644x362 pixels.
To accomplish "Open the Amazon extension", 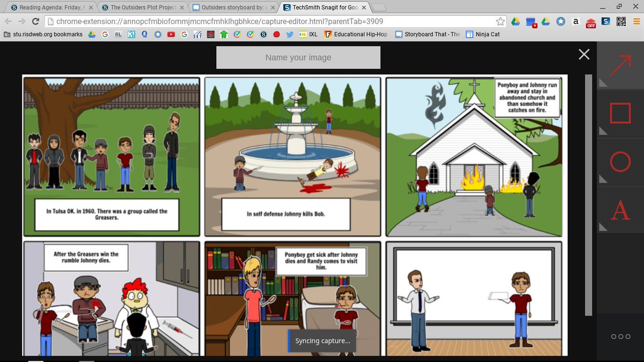I will pos(576,21).
